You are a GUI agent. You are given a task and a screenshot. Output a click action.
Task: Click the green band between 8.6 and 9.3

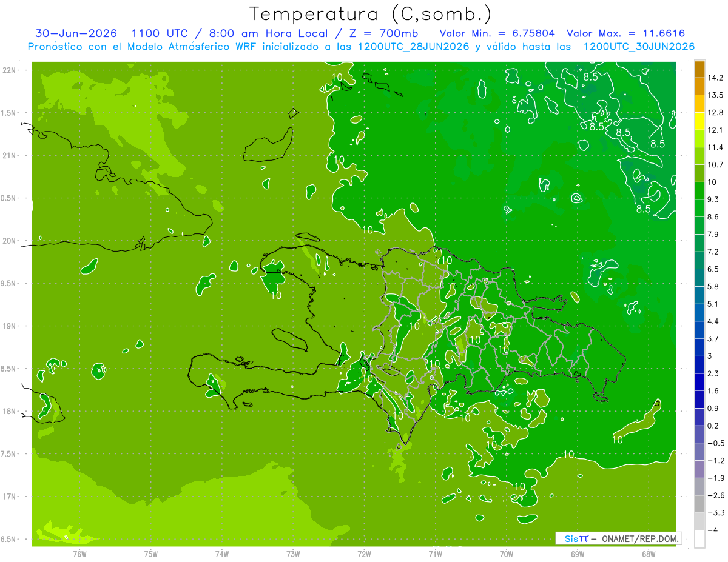tap(699, 208)
